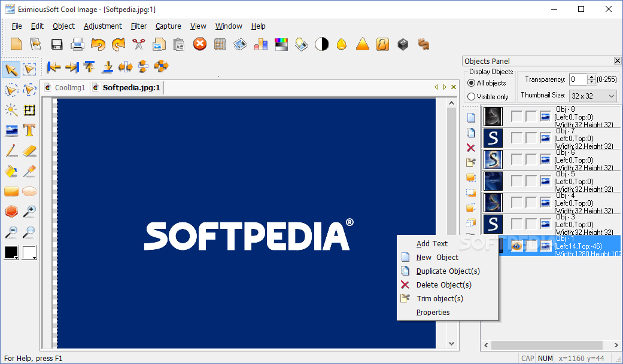The image size is (623, 364).
Task: Click the orange water drop blur icon
Action: [x=342, y=44]
